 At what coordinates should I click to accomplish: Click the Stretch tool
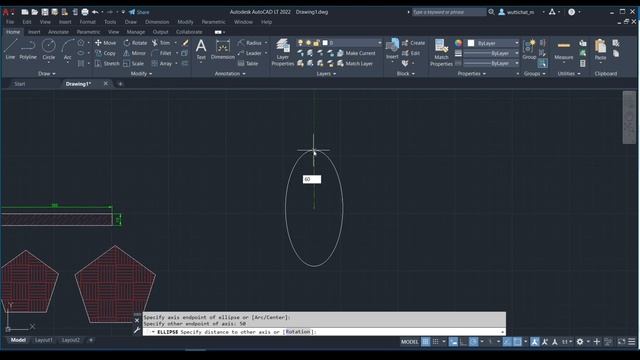[x=107, y=64]
